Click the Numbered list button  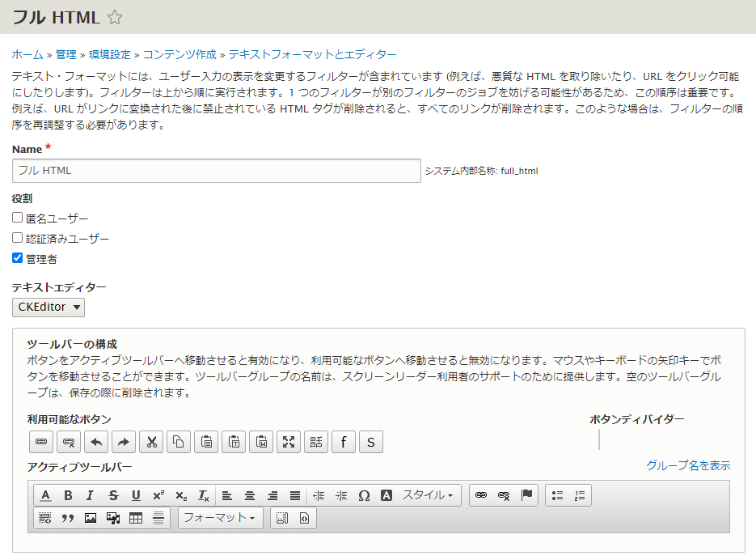pos(580,495)
